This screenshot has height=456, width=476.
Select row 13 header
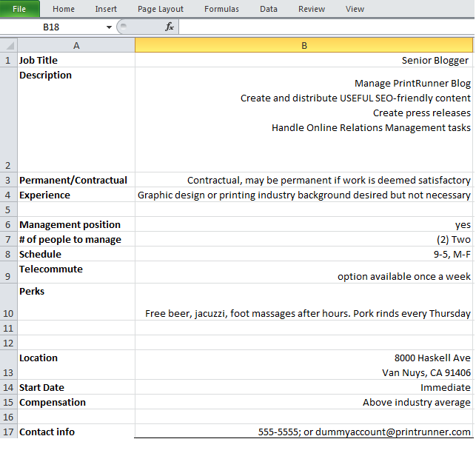click(x=8, y=365)
